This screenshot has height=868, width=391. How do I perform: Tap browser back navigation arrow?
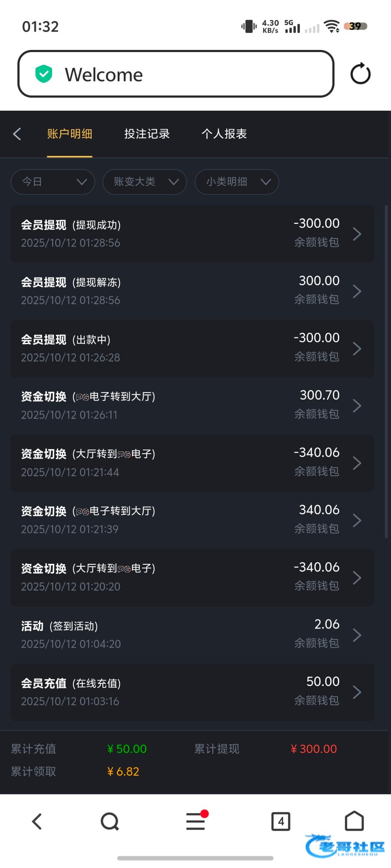point(37,821)
